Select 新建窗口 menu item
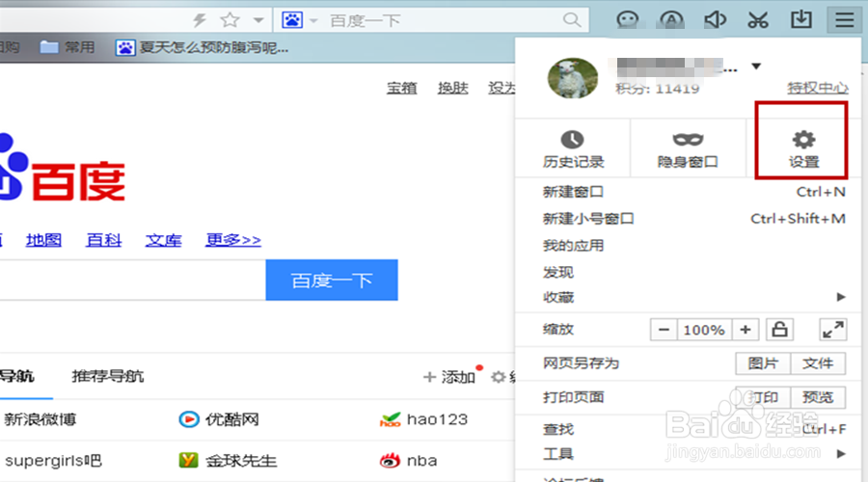Screen dimensions: 868x482 coord(688,192)
